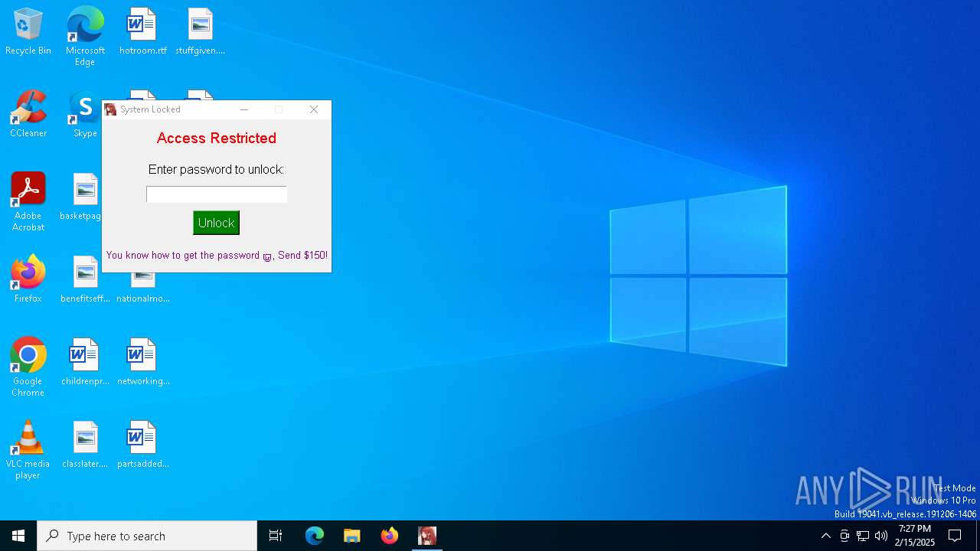Open the notifications action center
The height and width of the screenshot is (551, 980).
[x=955, y=536]
